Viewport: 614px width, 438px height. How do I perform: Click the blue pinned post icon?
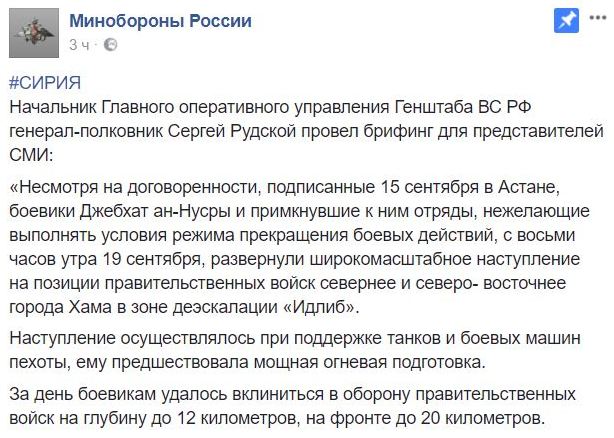click(x=566, y=22)
